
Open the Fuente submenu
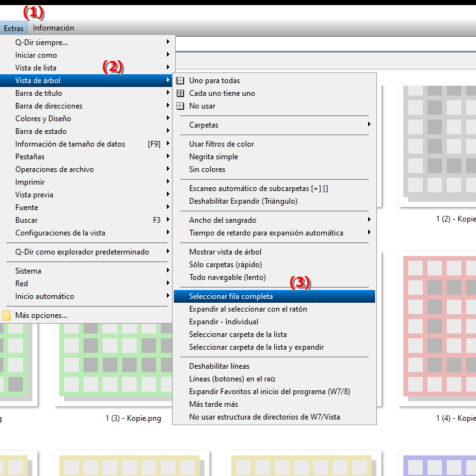(x=86, y=208)
